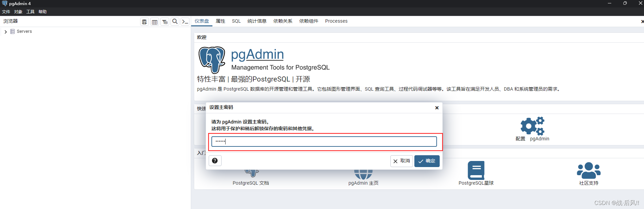Open the Search Objects magnifier icon
Image resolution: width=644 pixels, height=209 pixels.
[x=175, y=22]
